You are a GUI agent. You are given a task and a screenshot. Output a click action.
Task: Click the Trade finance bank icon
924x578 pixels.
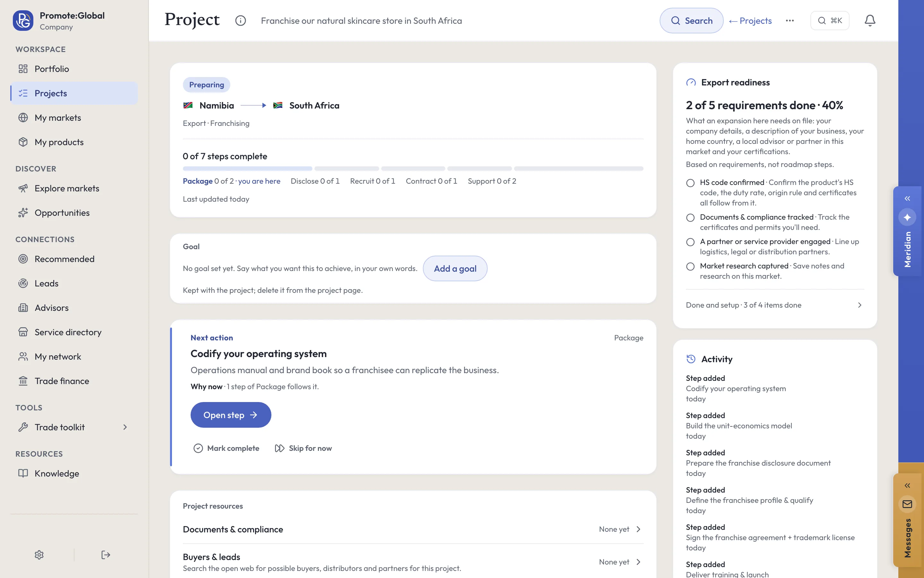tap(23, 381)
